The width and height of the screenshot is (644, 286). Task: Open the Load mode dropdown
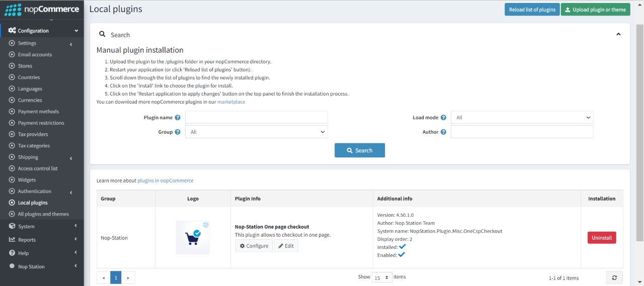[522, 118]
